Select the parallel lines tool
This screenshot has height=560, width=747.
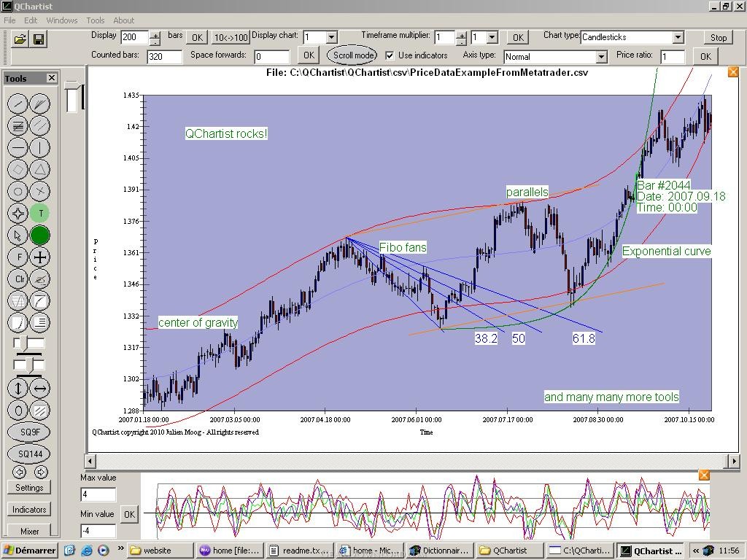point(40,125)
